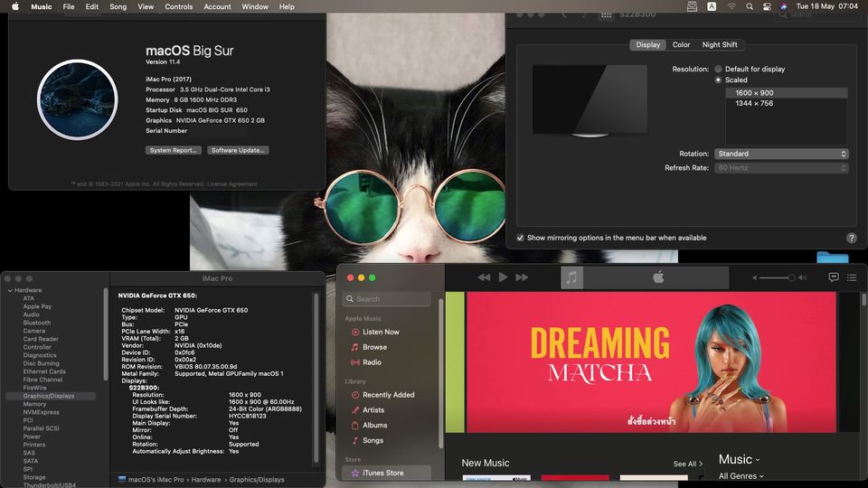Open the Account menu
Image resolution: width=868 pixels, height=488 pixels.
point(217,6)
